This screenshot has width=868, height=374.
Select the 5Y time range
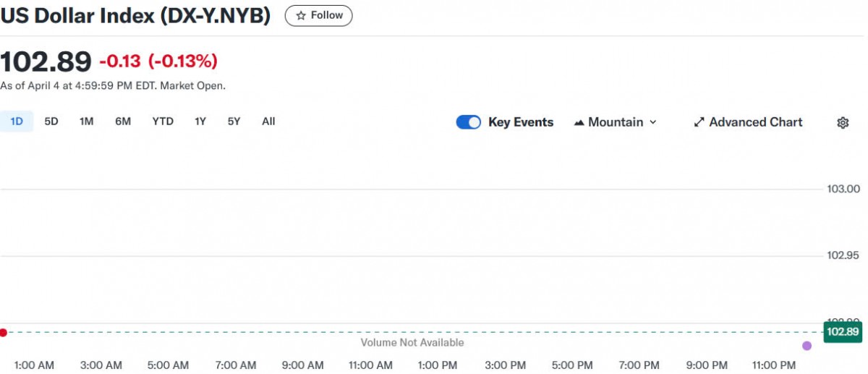click(234, 122)
